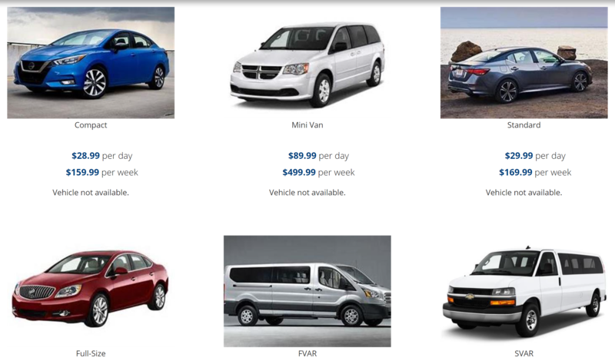This screenshot has width=615, height=364.
Task: Click Standard's Vehicle not available message
Action: (524, 193)
